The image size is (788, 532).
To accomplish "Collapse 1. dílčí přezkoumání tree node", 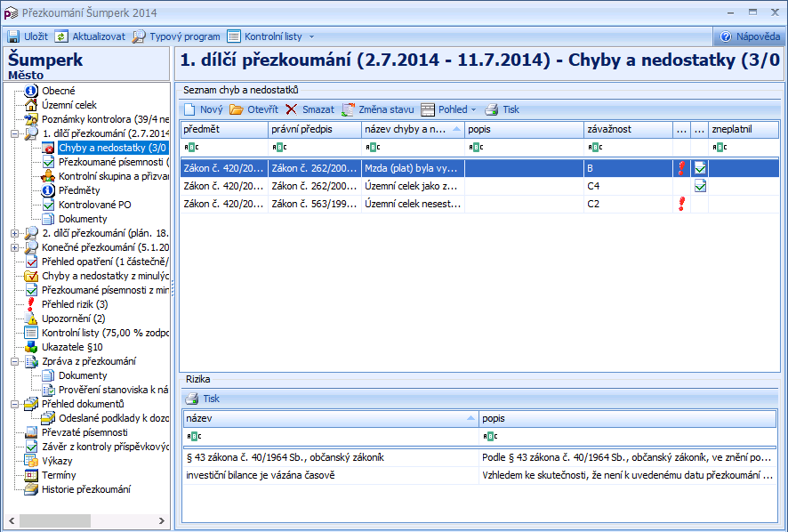I will tap(14, 133).
